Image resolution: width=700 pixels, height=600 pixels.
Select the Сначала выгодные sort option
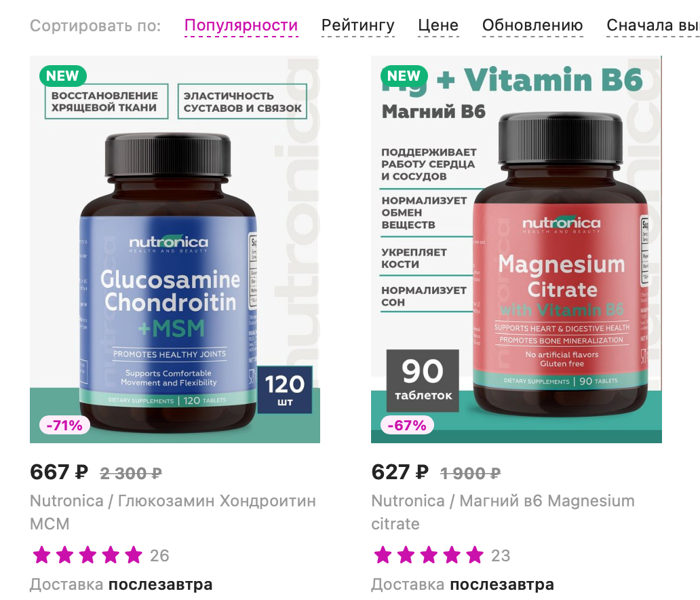point(653,26)
